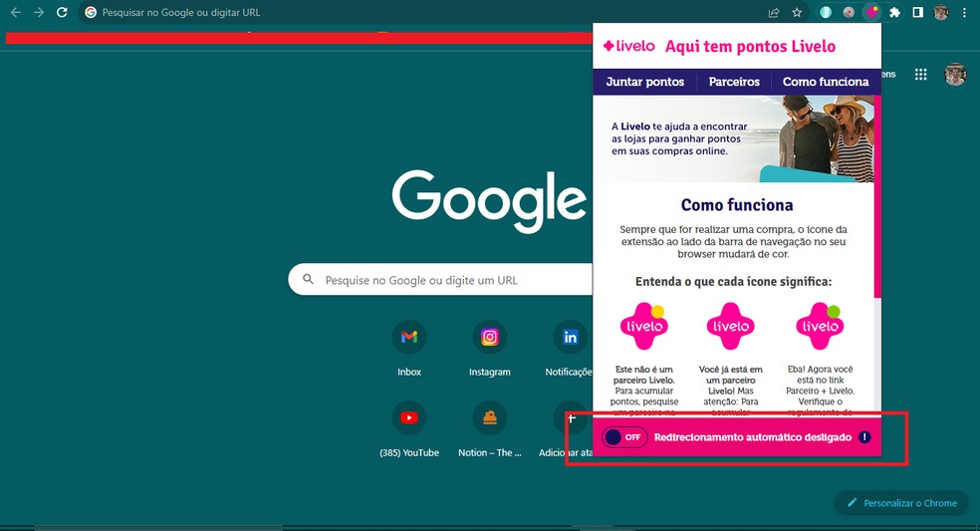Bookmark this tab with the star icon

coord(797,12)
